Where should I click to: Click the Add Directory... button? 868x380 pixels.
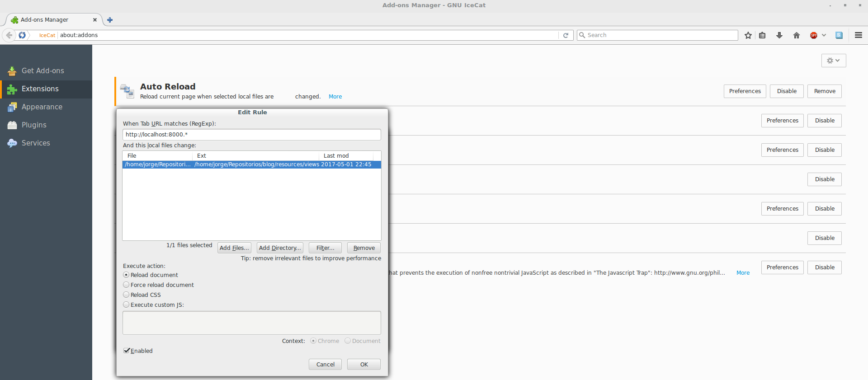pyautogui.click(x=280, y=248)
